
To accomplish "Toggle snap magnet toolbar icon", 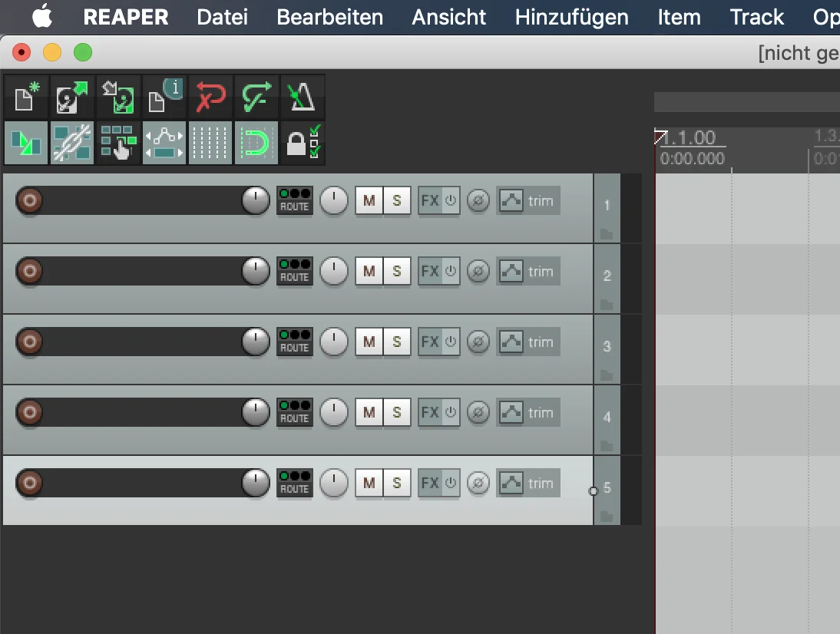I will pyautogui.click(x=256, y=143).
